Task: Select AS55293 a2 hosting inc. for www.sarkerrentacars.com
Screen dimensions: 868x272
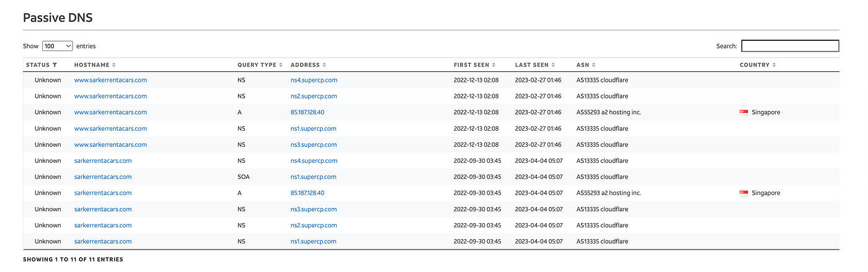Action: (x=608, y=112)
